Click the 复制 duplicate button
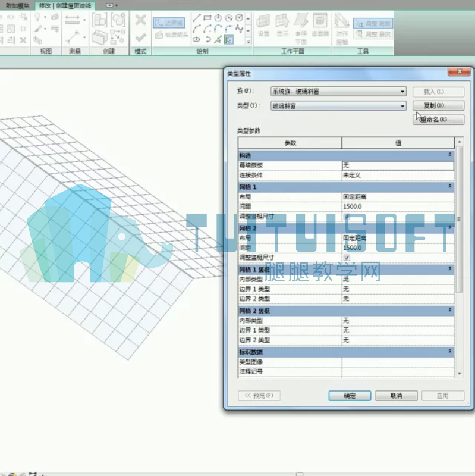 click(438, 106)
